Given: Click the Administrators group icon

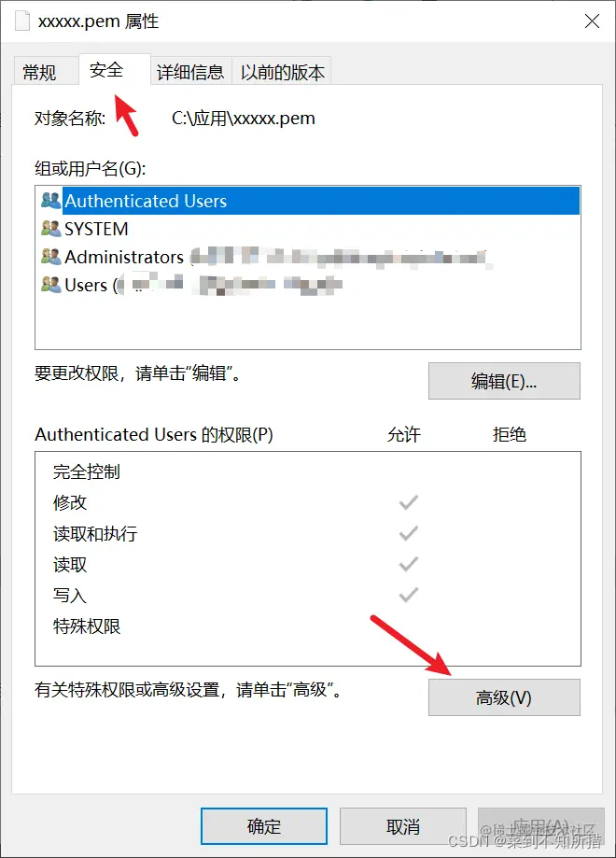Looking at the screenshot, I should pos(51,256).
